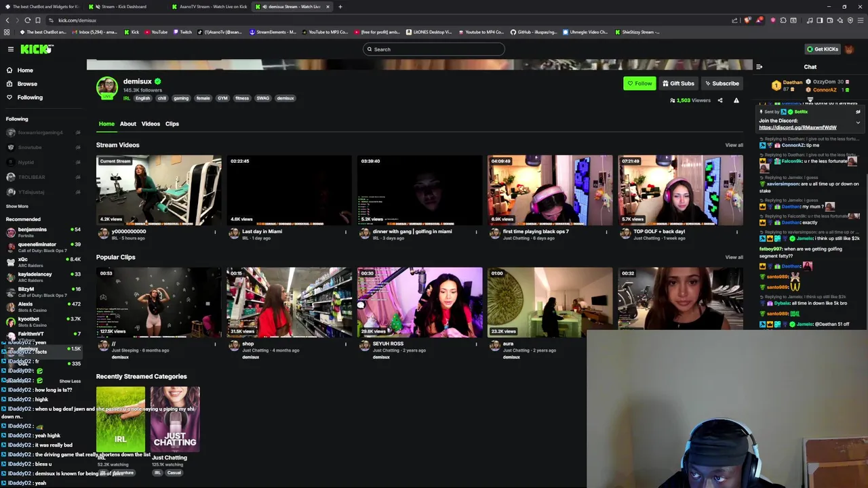Expand Show More under Following
868x488 pixels.
click(x=17, y=207)
